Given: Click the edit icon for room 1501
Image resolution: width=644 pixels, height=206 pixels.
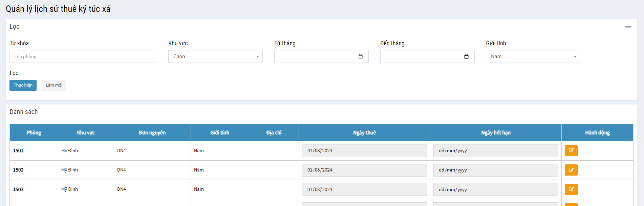Looking at the screenshot, I should (571, 151).
